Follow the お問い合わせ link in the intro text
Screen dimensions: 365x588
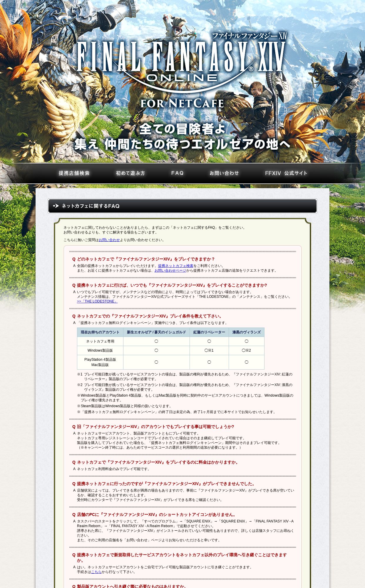click(x=109, y=240)
